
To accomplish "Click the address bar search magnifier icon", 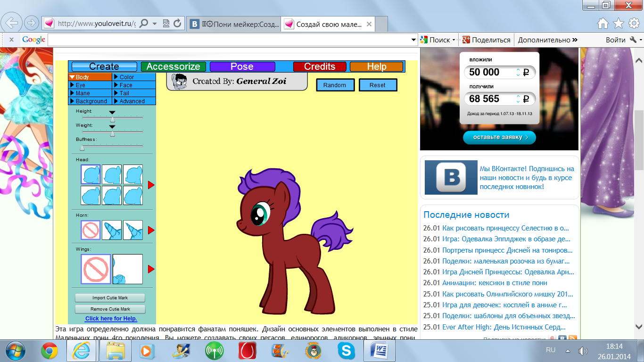I will pos(144,23).
